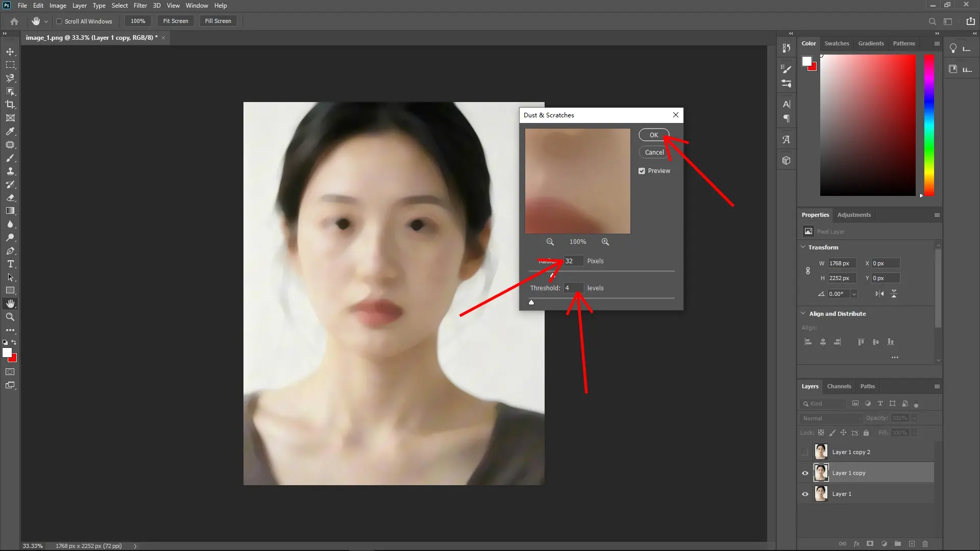Show the Layer 1 copy 2 layer
The width and height of the screenshot is (980, 551).
point(804,452)
